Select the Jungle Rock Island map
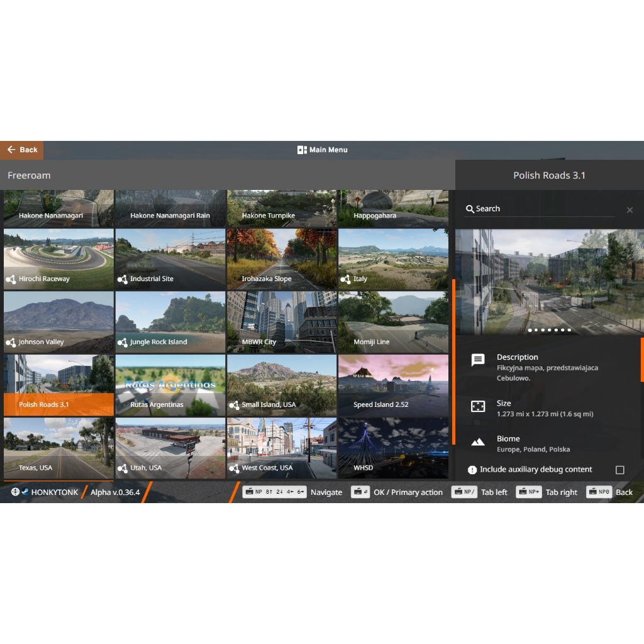 click(x=170, y=323)
